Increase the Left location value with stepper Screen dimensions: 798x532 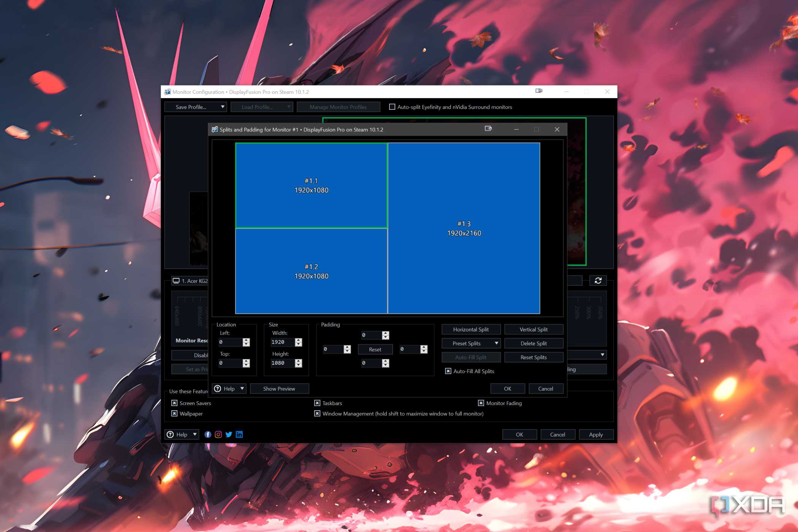pyautogui.click(x=246, y=340)
